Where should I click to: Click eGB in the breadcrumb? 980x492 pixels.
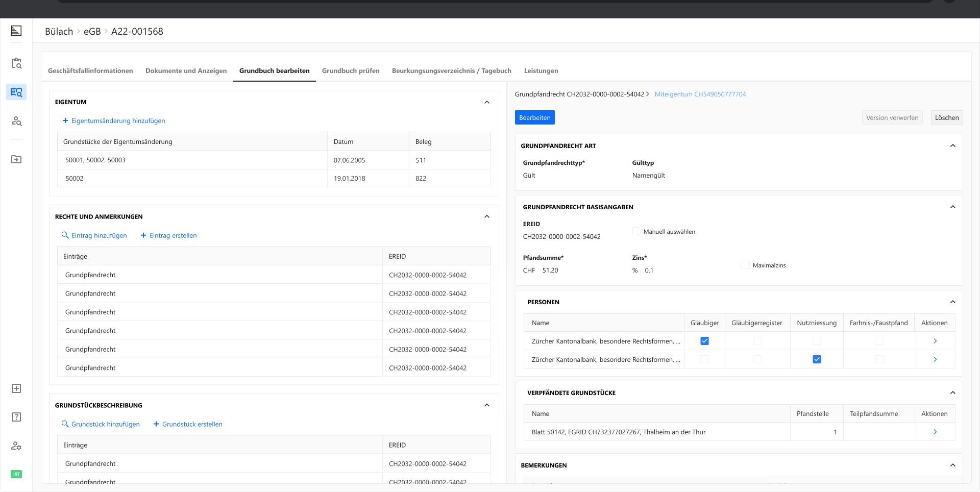[x=92, y=31]
